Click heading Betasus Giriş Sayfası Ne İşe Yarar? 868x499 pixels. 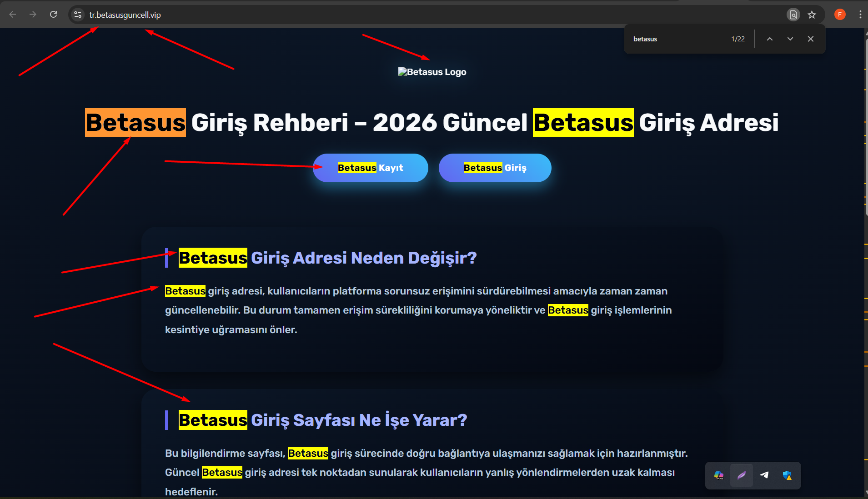tap(323, 420)
